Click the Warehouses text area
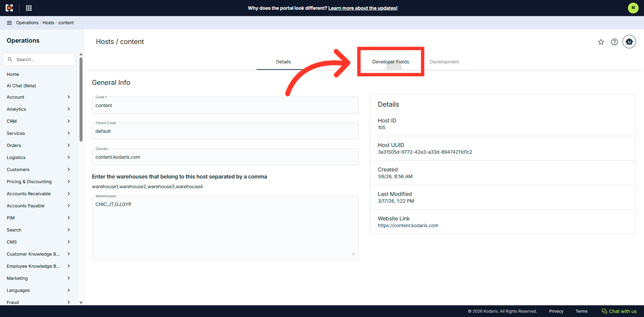644x317 pixels. tap(225, 228)
